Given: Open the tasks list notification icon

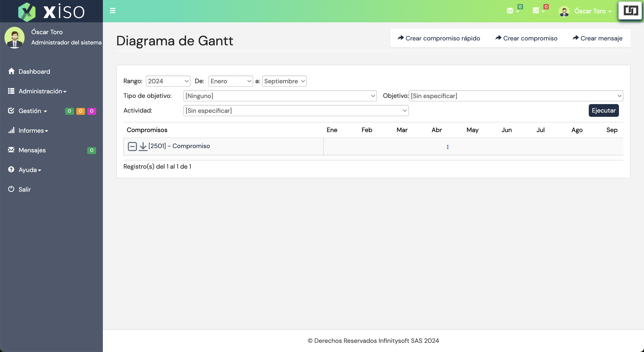Looking at the screenshot, I should pyautogui.click(x=536, y=10).
